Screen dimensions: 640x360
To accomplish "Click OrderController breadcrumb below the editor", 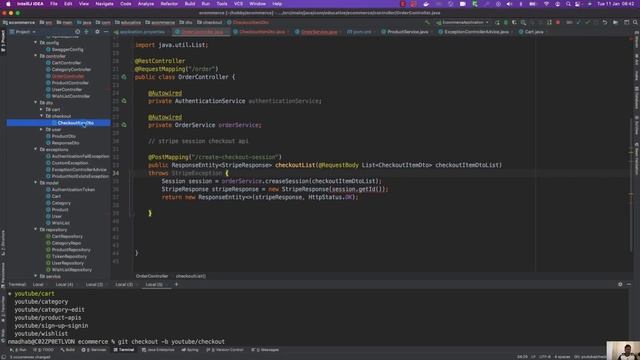I will (152, 276).
